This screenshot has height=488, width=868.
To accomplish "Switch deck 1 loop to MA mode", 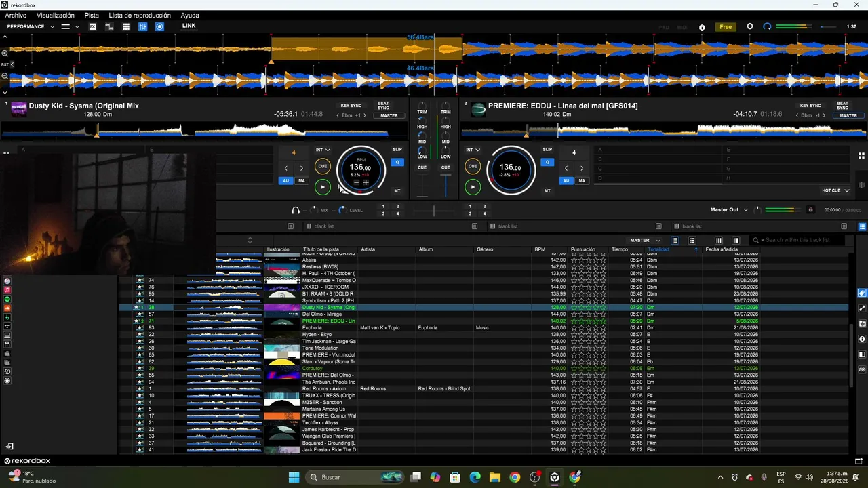I will [x=302, y=180].
